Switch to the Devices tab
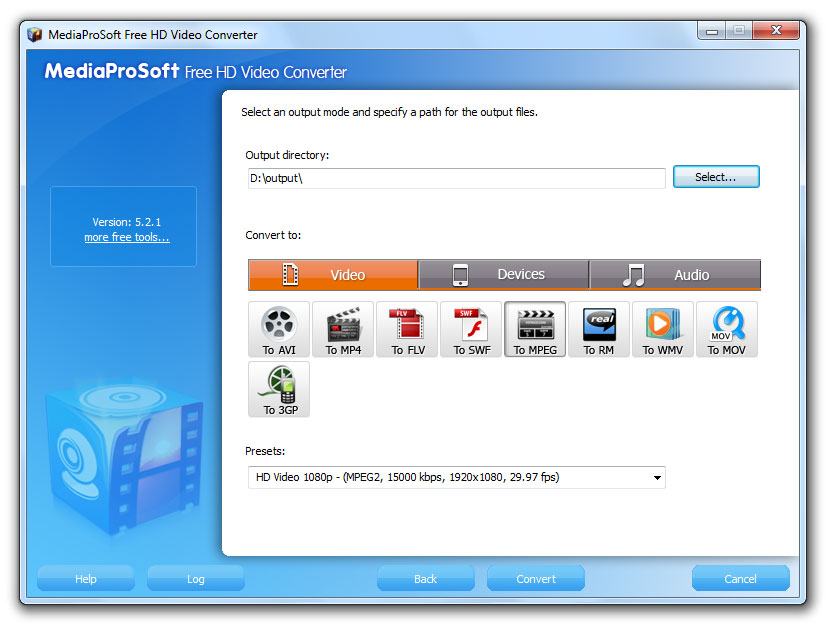 (504, 274)
